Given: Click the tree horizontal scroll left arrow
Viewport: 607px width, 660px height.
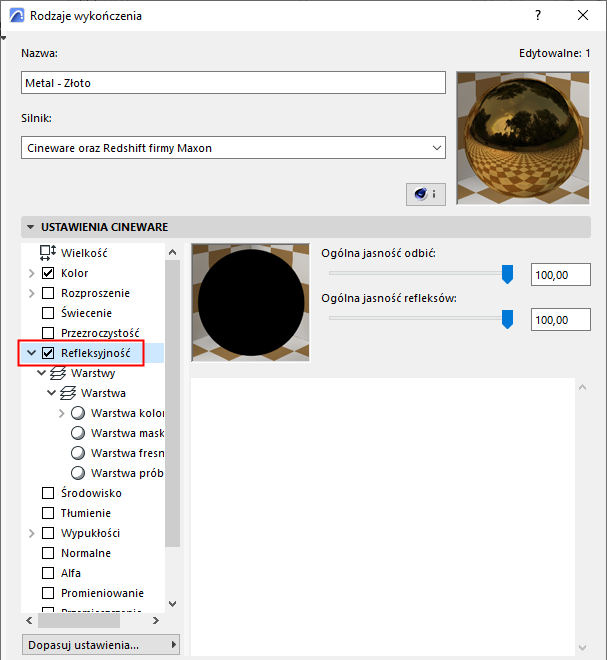Looking at the screenshot, I should (x=29, y=620).
